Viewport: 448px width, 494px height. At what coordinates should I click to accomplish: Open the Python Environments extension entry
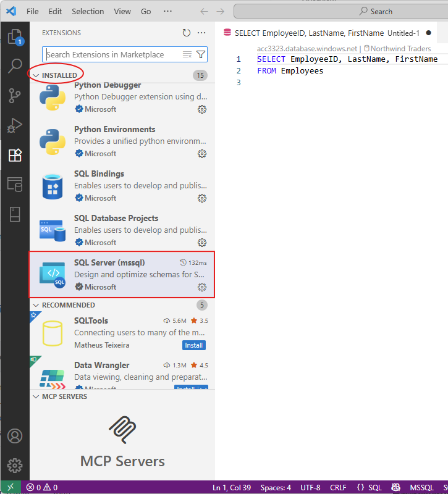pos(122,141)
